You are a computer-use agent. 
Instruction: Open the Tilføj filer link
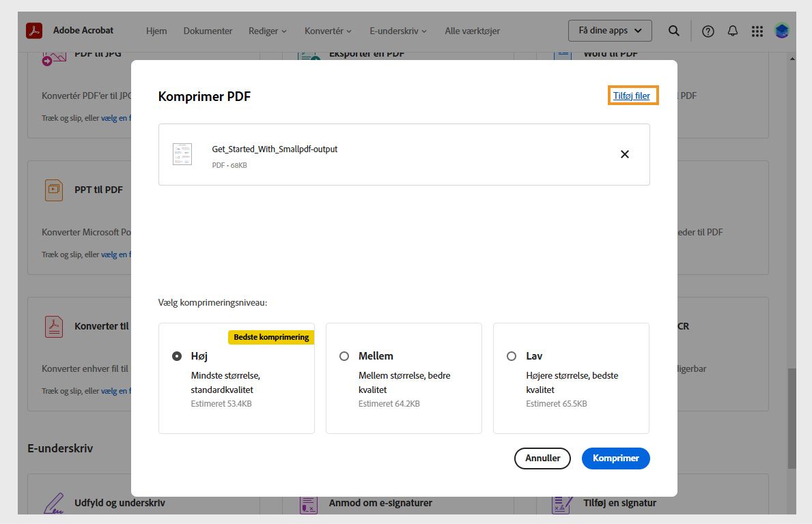632,96
